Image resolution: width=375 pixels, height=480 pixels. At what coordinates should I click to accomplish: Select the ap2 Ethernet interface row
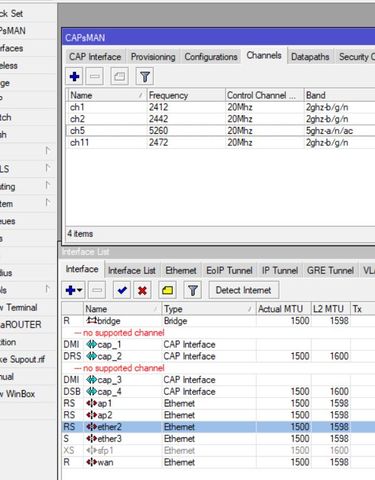point(218,415)
